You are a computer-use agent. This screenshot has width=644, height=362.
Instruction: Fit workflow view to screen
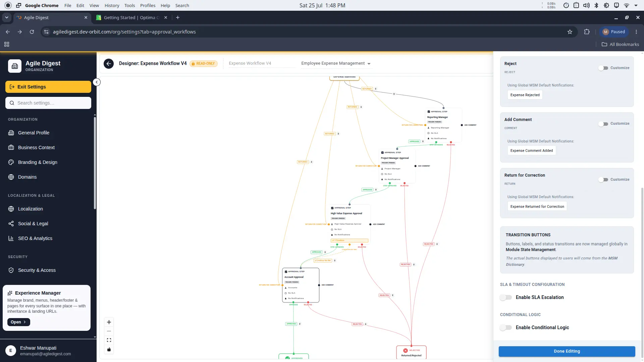pyautogui.click(x=109, y=340)
